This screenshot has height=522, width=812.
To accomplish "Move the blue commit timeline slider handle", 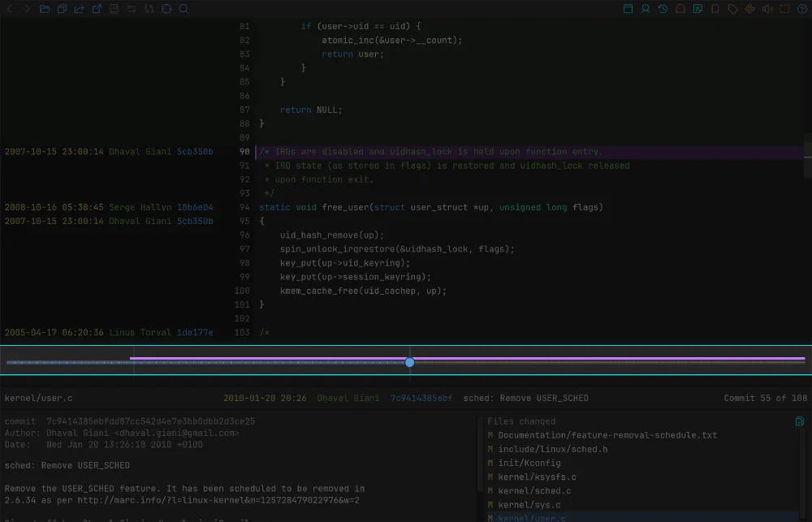I will coord(409,363).
